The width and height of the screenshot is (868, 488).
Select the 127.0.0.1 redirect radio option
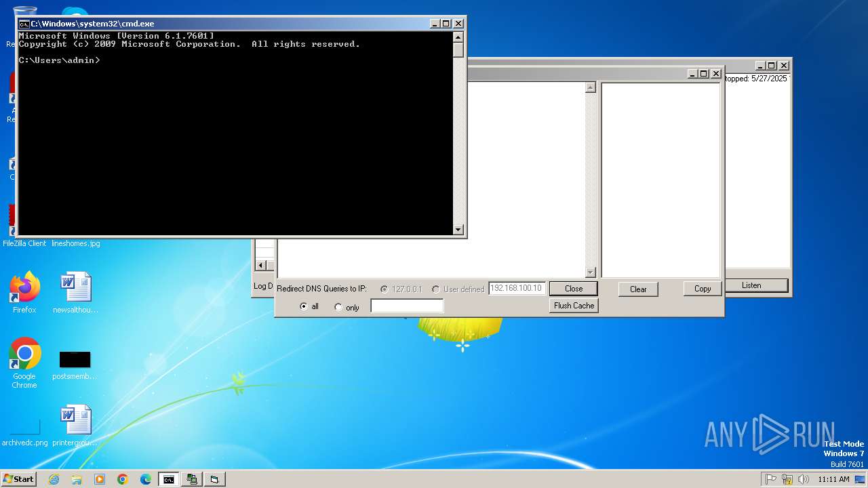pyautogui.click(x=384, y=289)
